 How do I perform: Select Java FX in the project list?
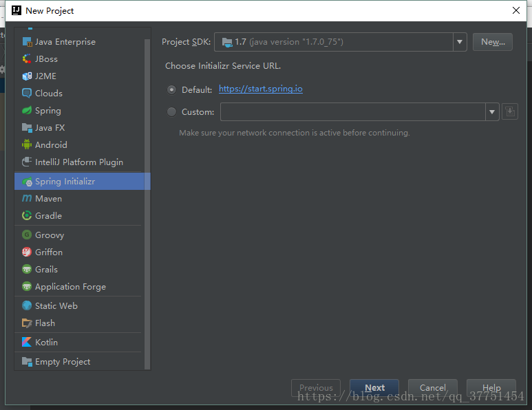point(79,128)
